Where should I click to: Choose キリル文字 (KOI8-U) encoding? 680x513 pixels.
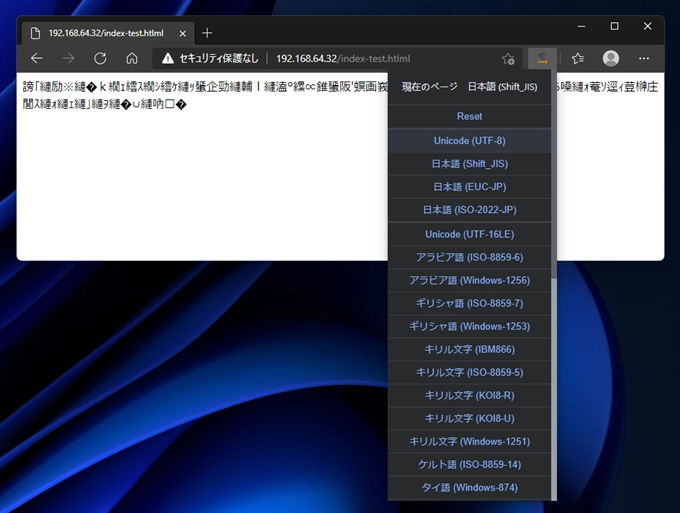point(469,418)
